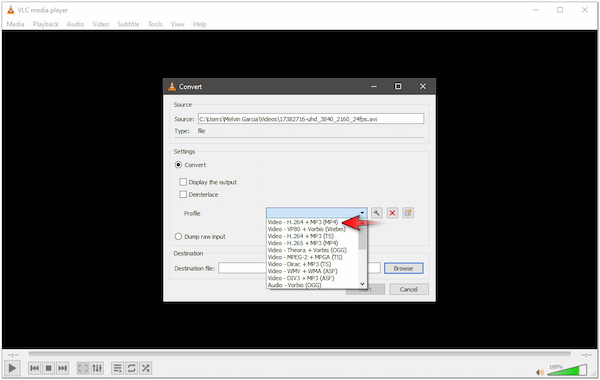Select the Convert radio button

point(178,165)
